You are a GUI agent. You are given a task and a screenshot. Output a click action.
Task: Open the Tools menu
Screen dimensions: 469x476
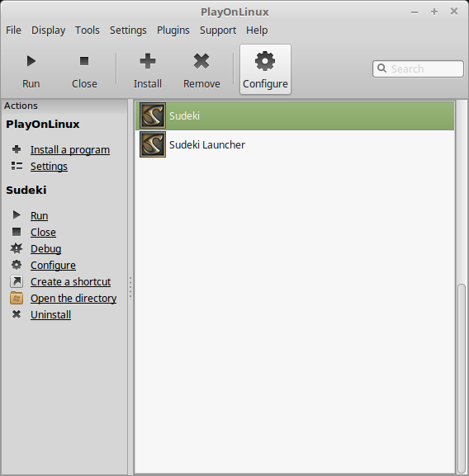pyautogui.click(x=88, y=30)
